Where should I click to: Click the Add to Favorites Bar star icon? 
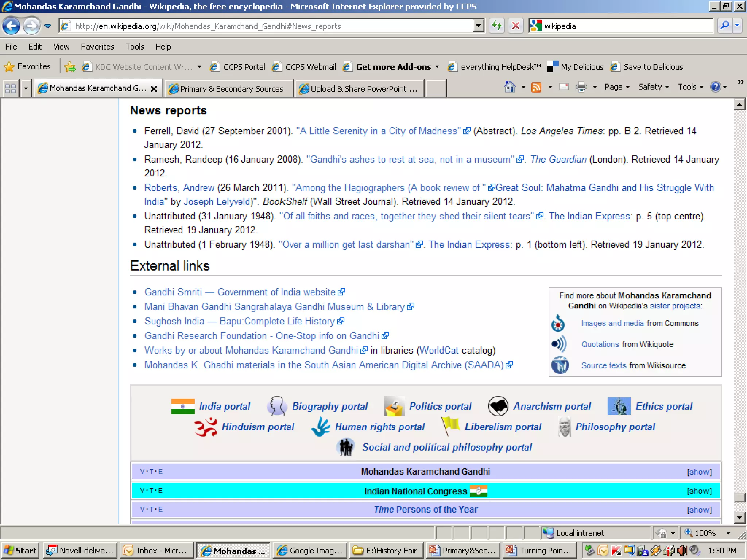click(70, 67)
